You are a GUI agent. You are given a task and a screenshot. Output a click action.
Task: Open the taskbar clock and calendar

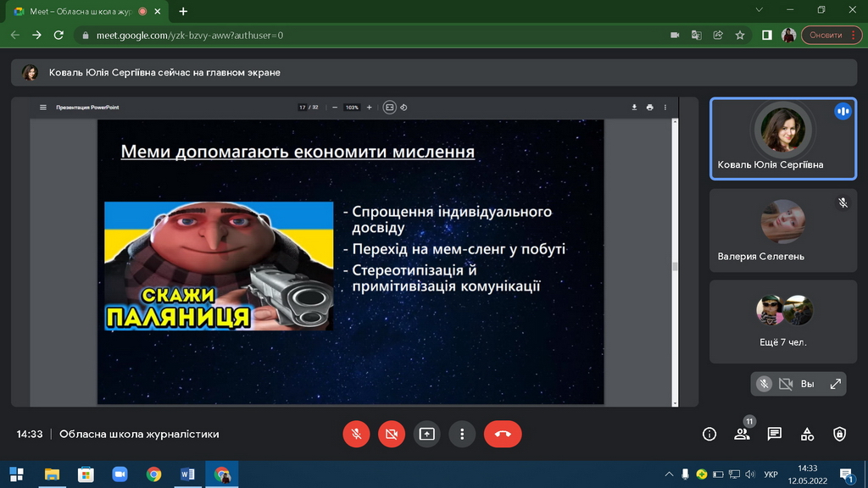pos(808,474)
